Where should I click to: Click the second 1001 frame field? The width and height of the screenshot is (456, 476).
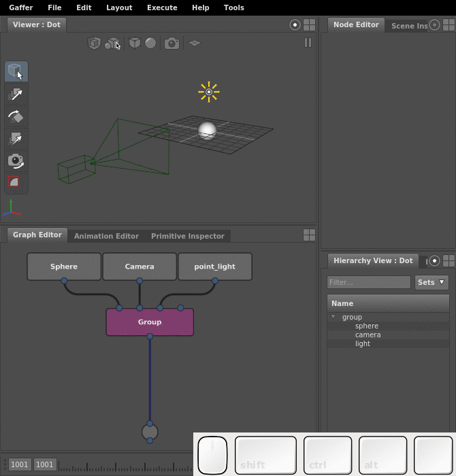click(x=45, y=464)
